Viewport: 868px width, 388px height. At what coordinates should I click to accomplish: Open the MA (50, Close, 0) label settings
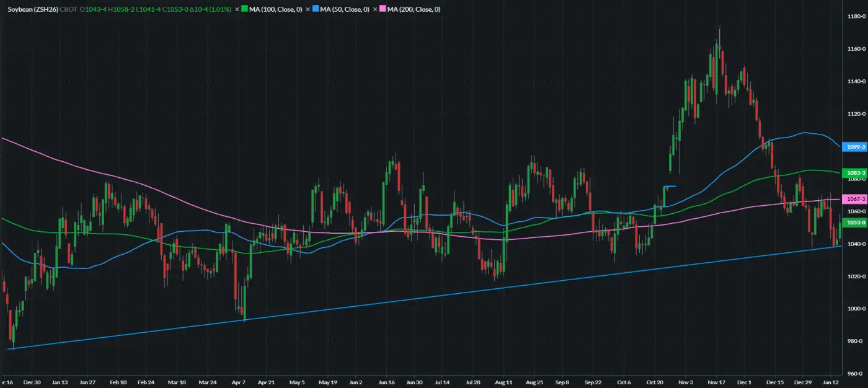(345, 9)
